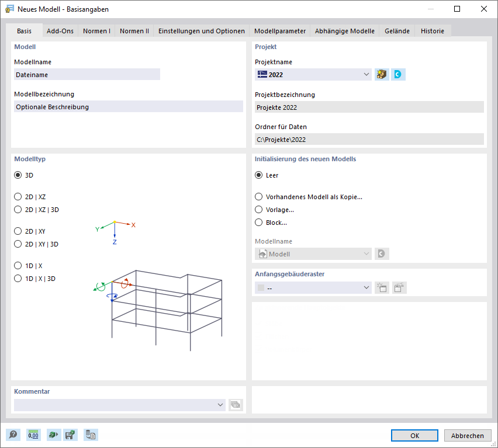This screenshot has height=448, width=498.
Task: Open the Gelände tab
Action: pyautogui.click(x=397, y=31)
